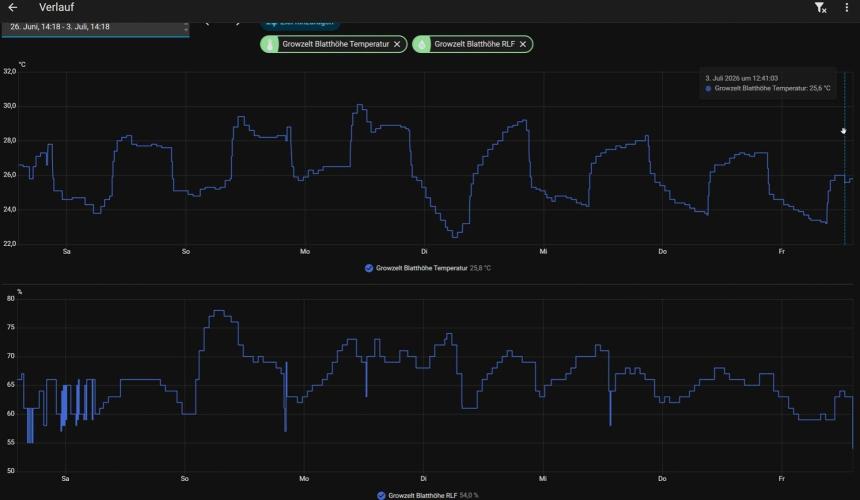Screen dimensions: 860x500
Task: Click the partially hidden add-target button
Action: click(300, 24)
